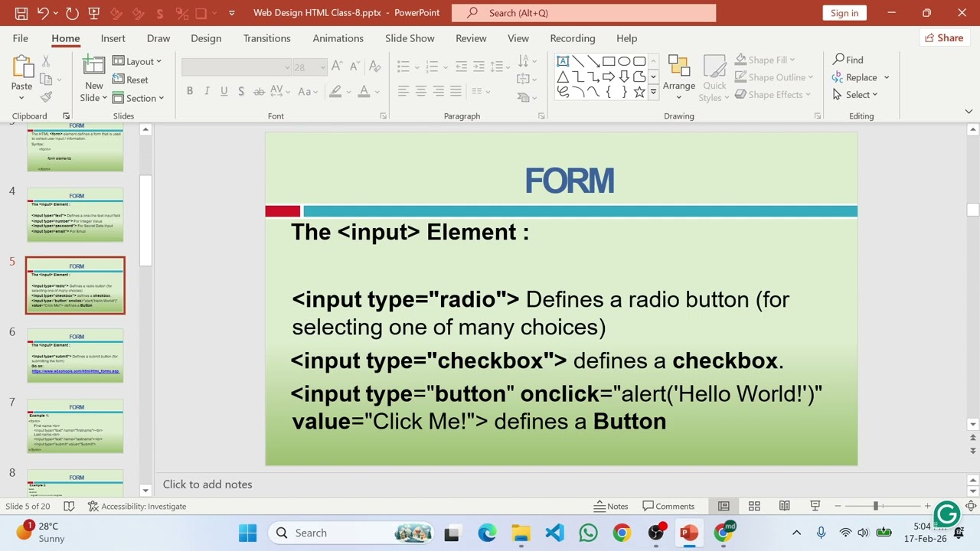Save the presentation with the floppy icon

pos(21,13)
